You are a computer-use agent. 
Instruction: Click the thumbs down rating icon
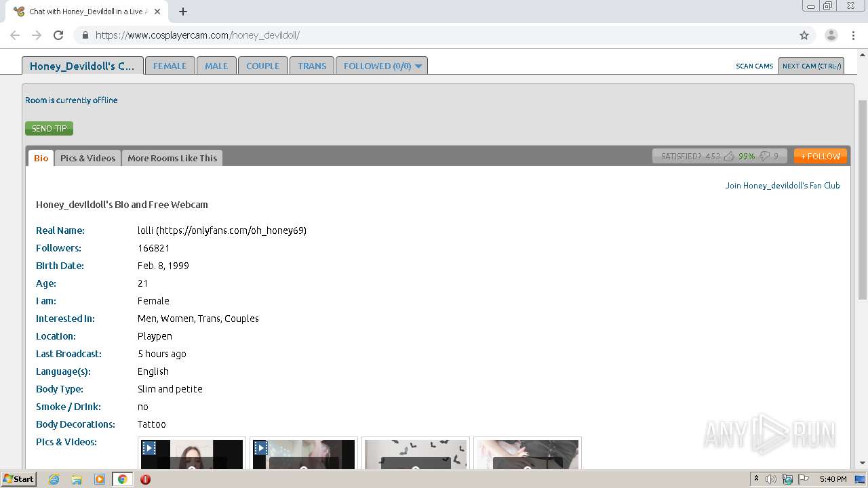pyautogui.click(x=765, y=157)
